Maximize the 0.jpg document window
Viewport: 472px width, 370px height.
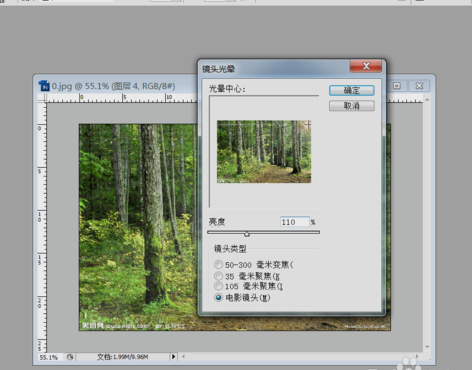pos(397,86)
